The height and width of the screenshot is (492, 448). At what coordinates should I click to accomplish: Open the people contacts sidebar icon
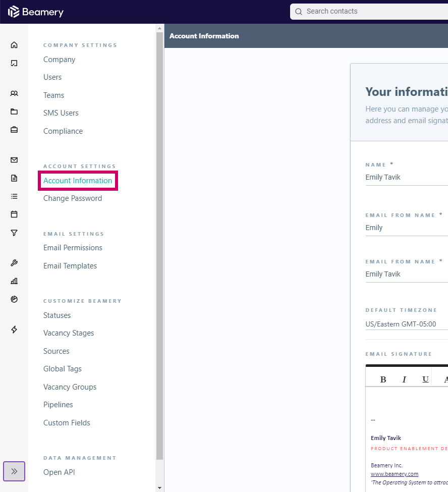[x=14, y=93]
